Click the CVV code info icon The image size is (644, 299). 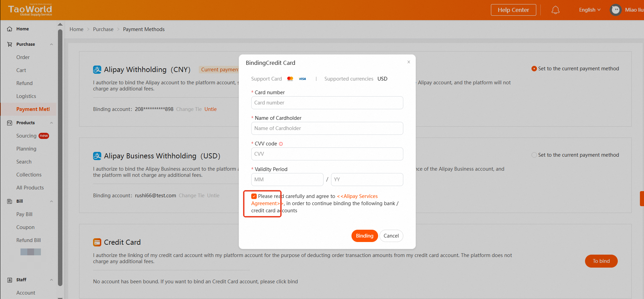pos(281,144)
